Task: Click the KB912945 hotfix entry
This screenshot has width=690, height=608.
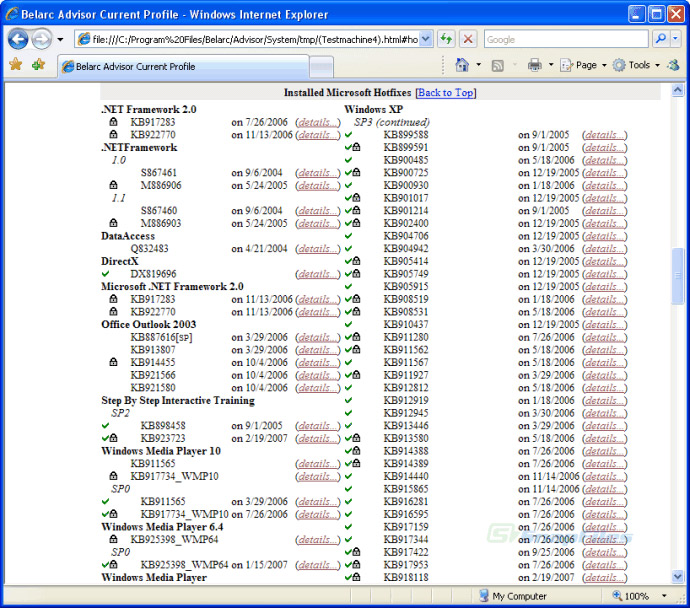Action: coord(406,413)
